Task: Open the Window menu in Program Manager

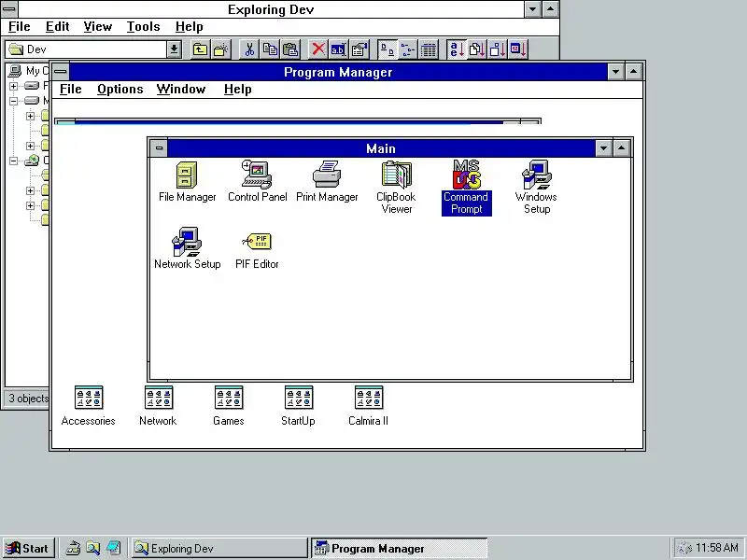Action: [x=181, y=90]
